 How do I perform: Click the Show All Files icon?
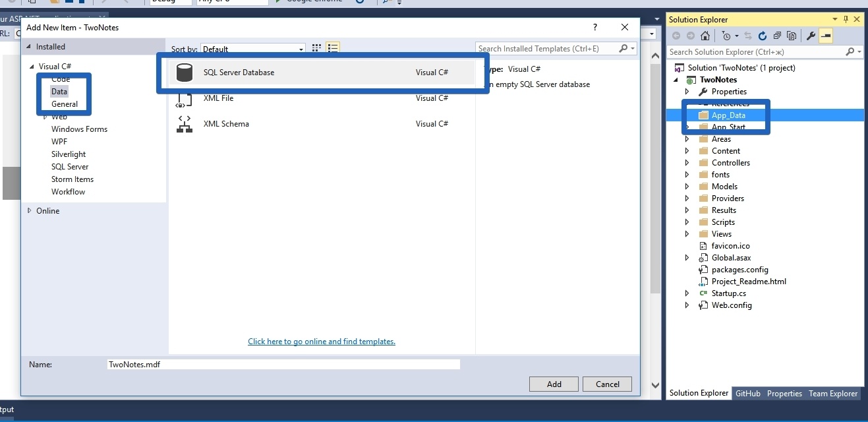(x=792, y=36)
